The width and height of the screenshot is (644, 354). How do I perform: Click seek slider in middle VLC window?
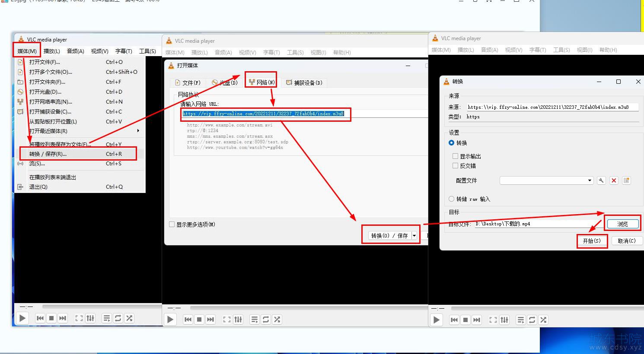click(x=309, y=308)
